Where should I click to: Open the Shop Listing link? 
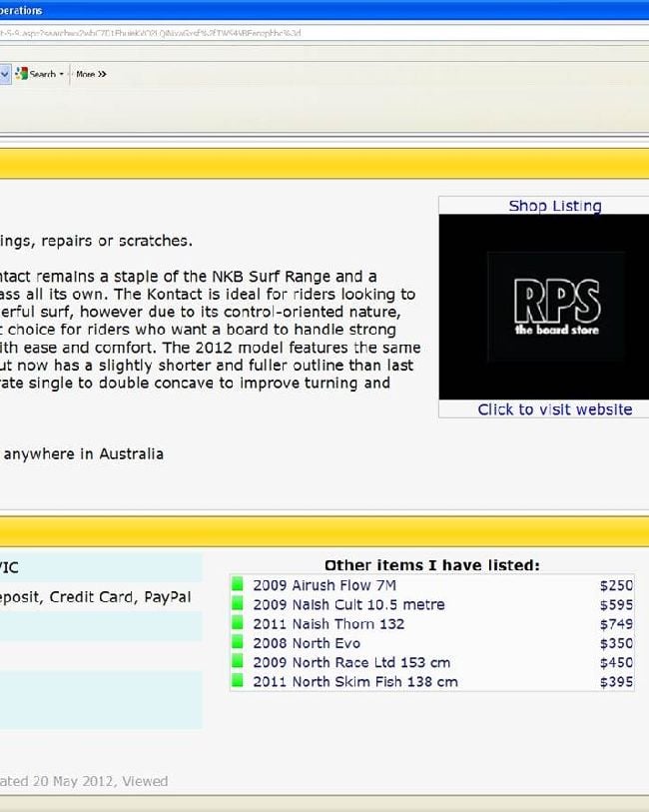point(555,206)
